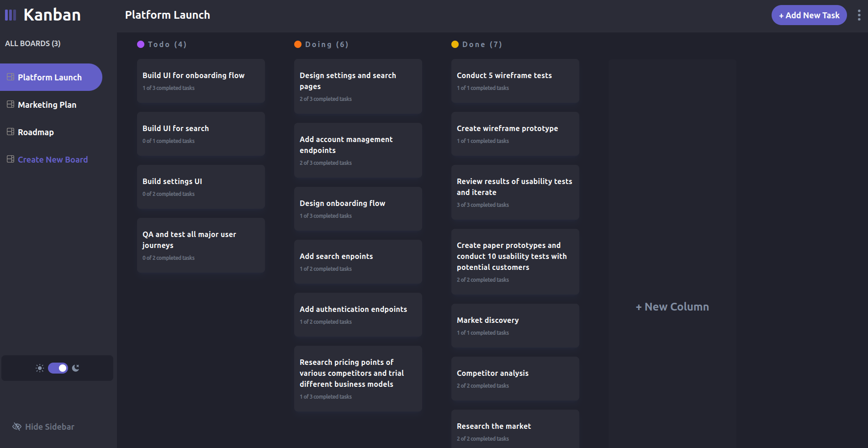868x448 pixels.
Task: Open the Market discovery task card
Action: point(515,326)
